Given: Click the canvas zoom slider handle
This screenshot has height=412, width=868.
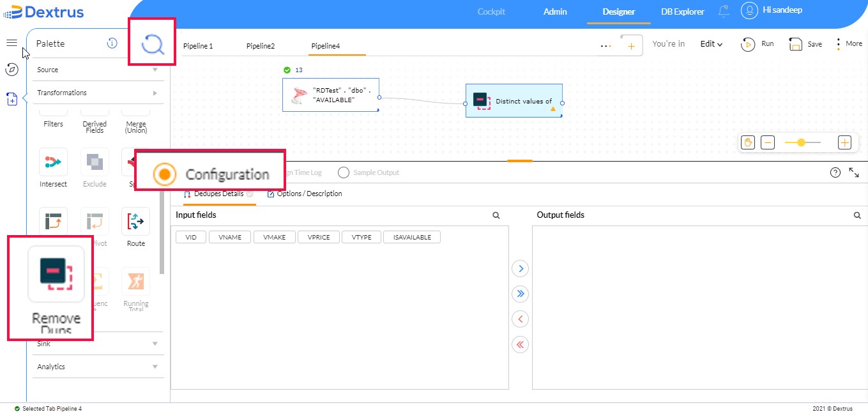Looking at the screenshot, I should click(800, 142).
